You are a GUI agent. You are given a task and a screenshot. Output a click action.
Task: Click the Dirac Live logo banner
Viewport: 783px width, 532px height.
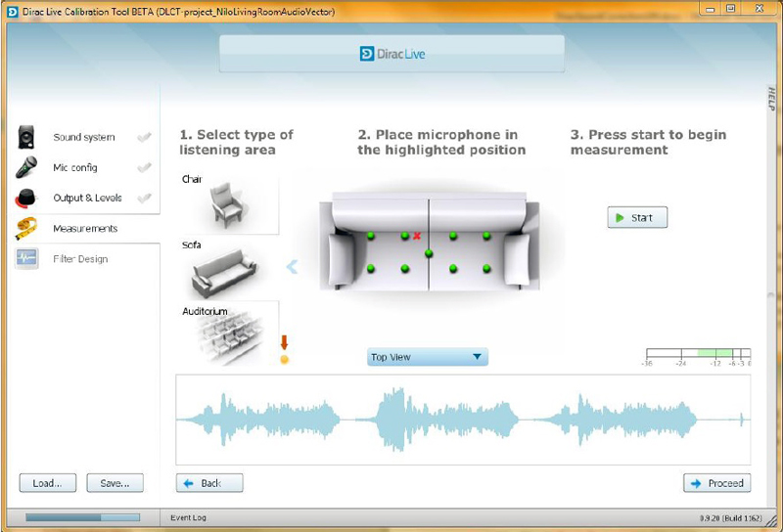pyautogui.click(x=392, y=54)
